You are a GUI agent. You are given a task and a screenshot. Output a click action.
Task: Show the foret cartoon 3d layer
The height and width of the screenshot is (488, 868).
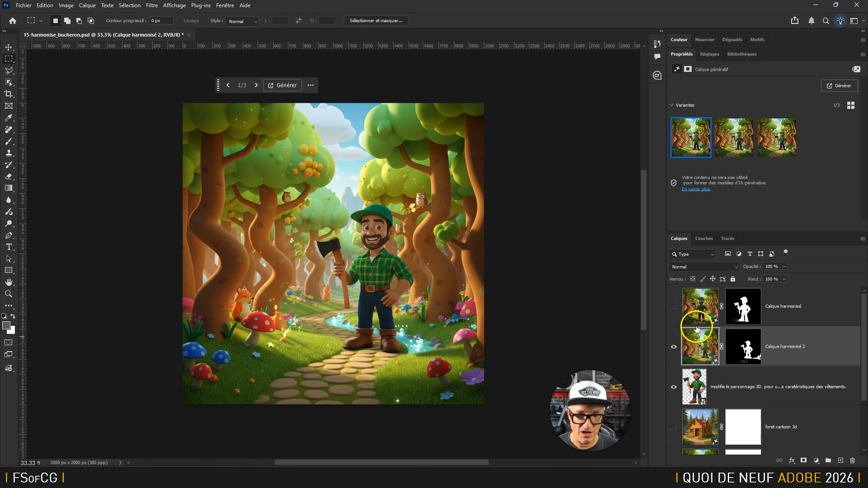674,427
